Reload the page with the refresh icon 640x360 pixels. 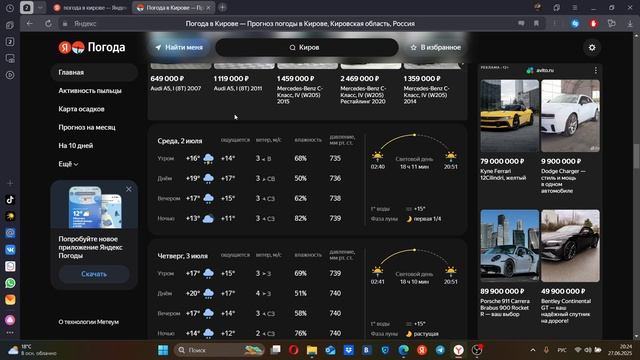click(48, 24)
